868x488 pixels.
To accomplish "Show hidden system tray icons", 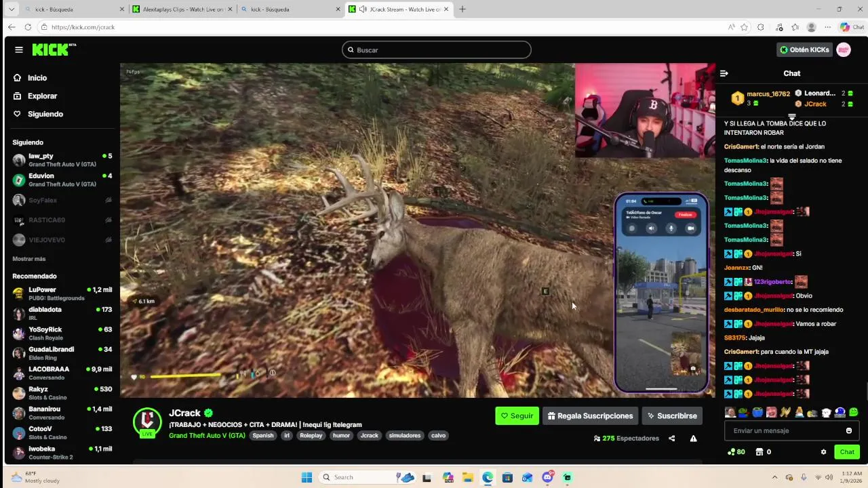I will coord(774,477).
